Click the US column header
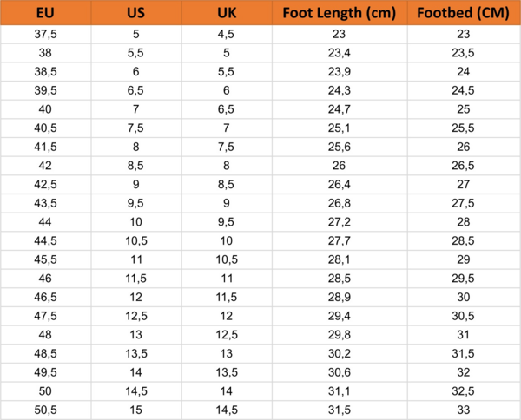 (x=135, y=13)
